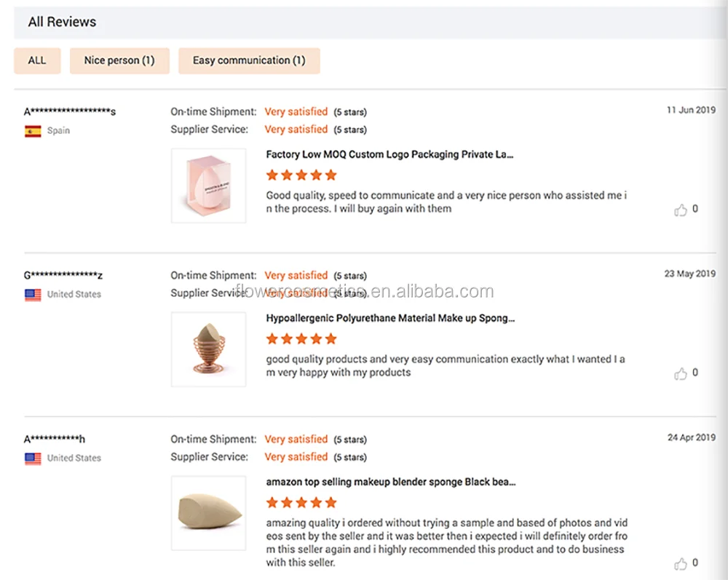Like the Spain buyer's review with thumbs-up
The width and height of the screenshot is (728, 580).
point(681,210)
